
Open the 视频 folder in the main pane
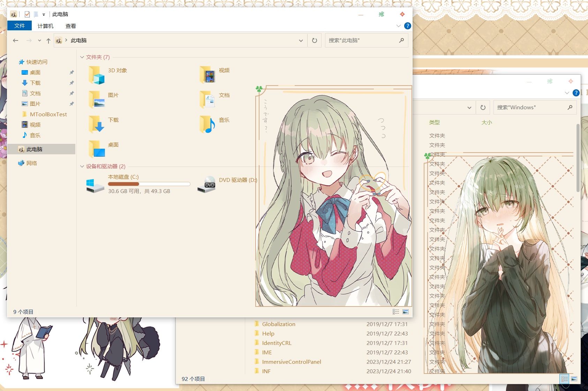[208, 75]
